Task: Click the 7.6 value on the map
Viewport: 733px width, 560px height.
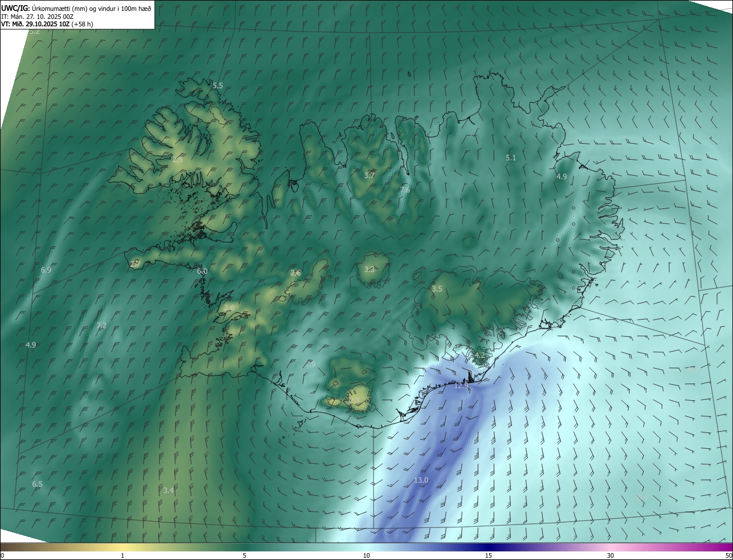Action: pos(405,190)
